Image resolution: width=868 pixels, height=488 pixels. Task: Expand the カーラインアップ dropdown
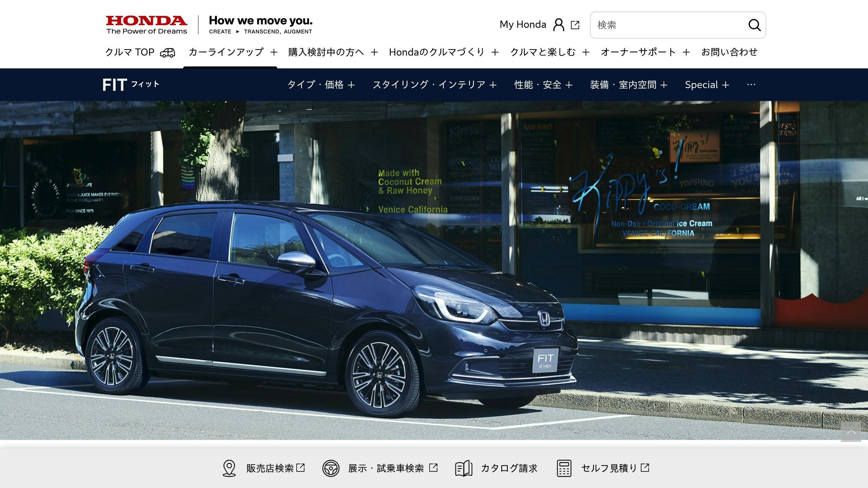227,52
